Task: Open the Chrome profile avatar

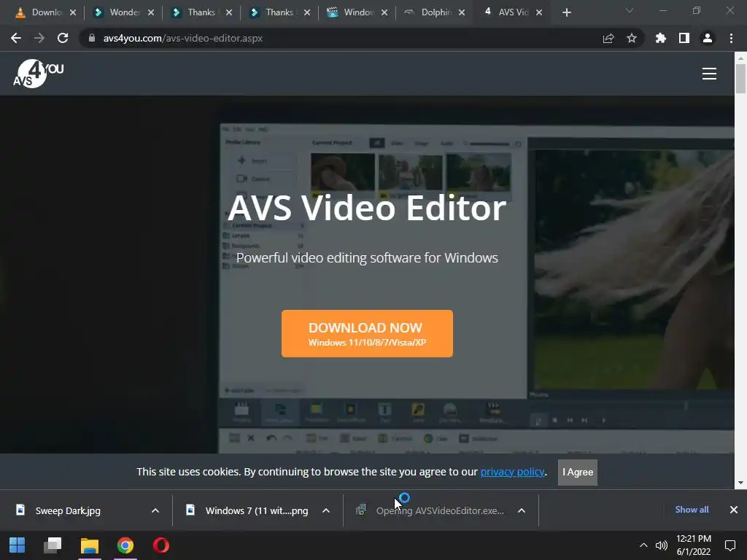Action: 708,38
